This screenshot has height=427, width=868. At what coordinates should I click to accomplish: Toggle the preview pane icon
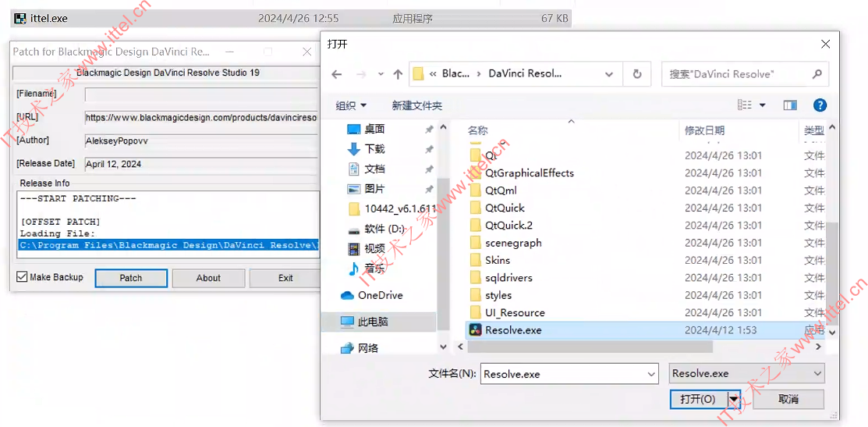click(790, 105)
